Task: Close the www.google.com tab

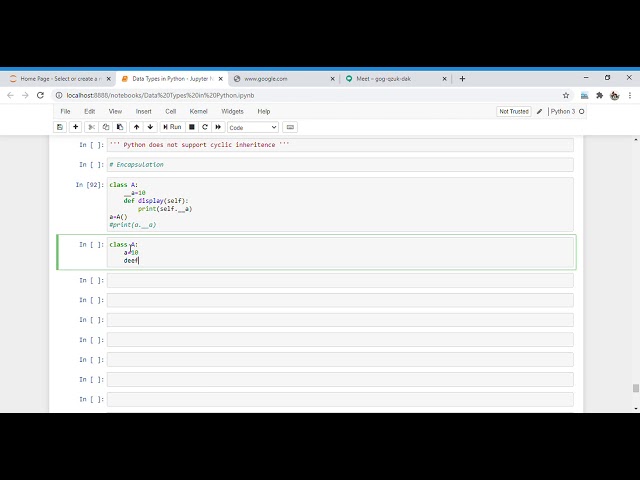Action: point(332,79)
